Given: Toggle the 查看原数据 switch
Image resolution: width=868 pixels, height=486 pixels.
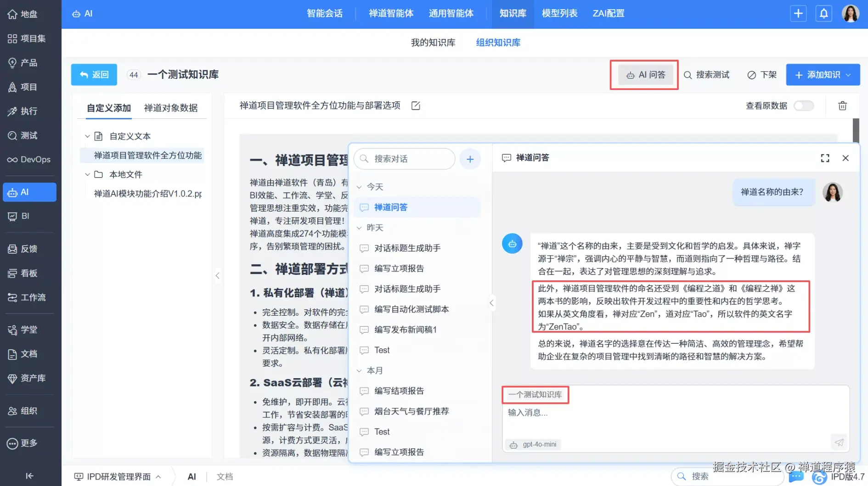Looking at the screenshot, I should coord(804,106).
